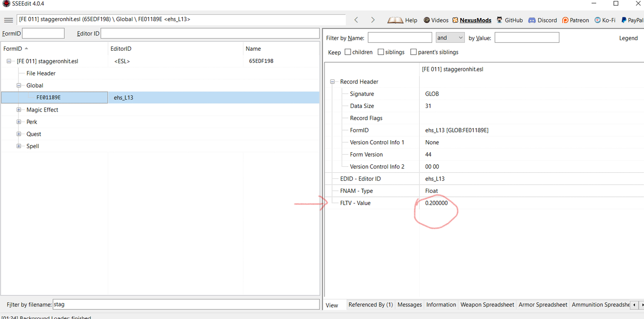
Task: Open the PayPal link
Action: point(632,20)
